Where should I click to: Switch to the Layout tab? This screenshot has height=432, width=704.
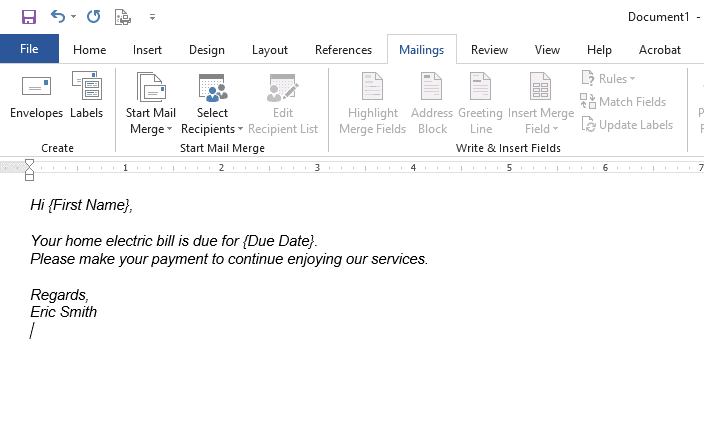269,49
